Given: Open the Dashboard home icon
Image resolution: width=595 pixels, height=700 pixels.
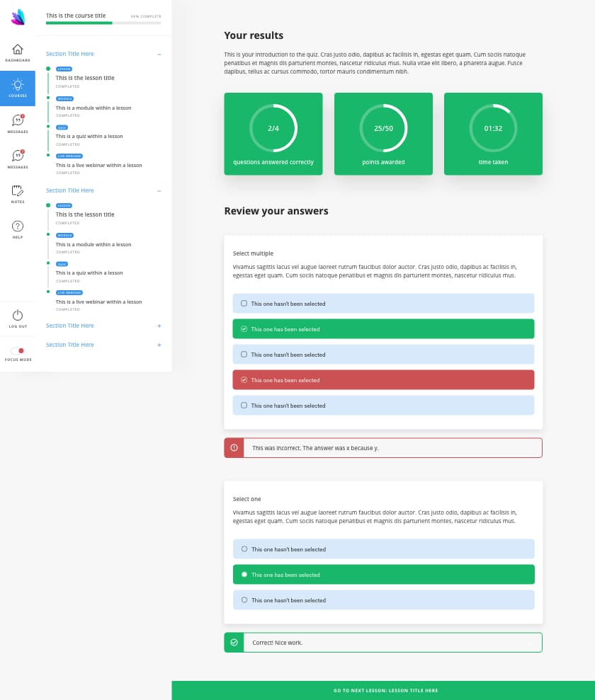Looking at the screenshot, I should [18, 50].
